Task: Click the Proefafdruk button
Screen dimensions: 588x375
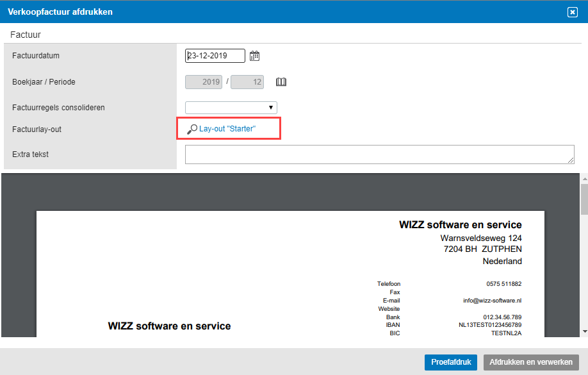Action: (450, 362)
